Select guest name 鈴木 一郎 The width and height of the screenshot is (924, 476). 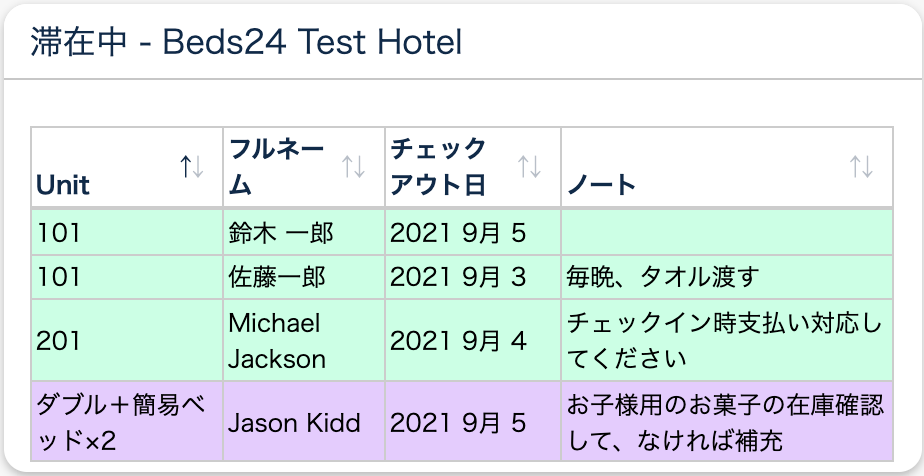click(281, 233)
